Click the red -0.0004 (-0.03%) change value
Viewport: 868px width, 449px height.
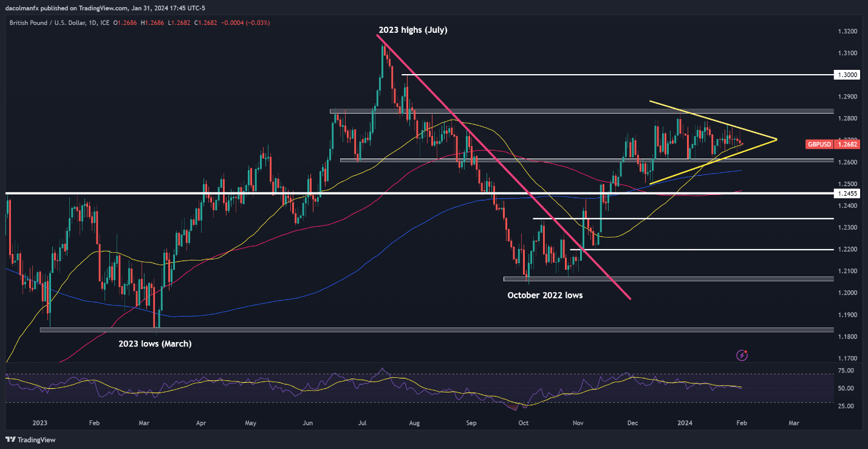(x=247, y=22)
